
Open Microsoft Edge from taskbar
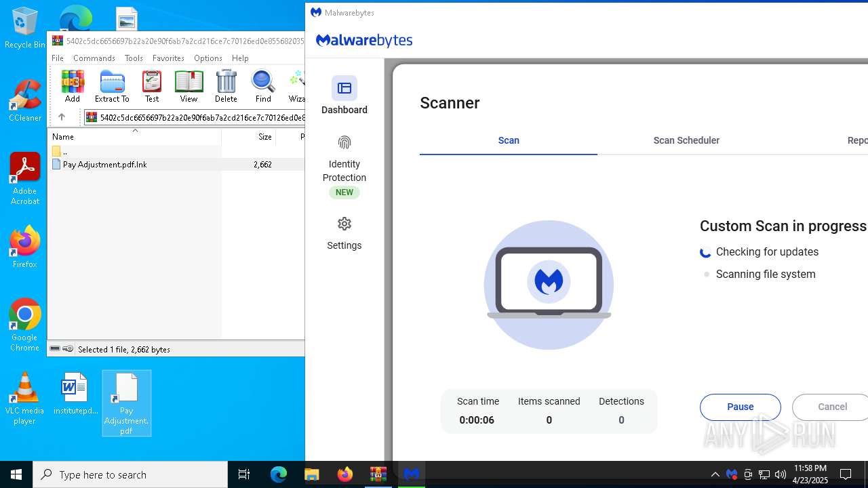[x=279, y=474]
